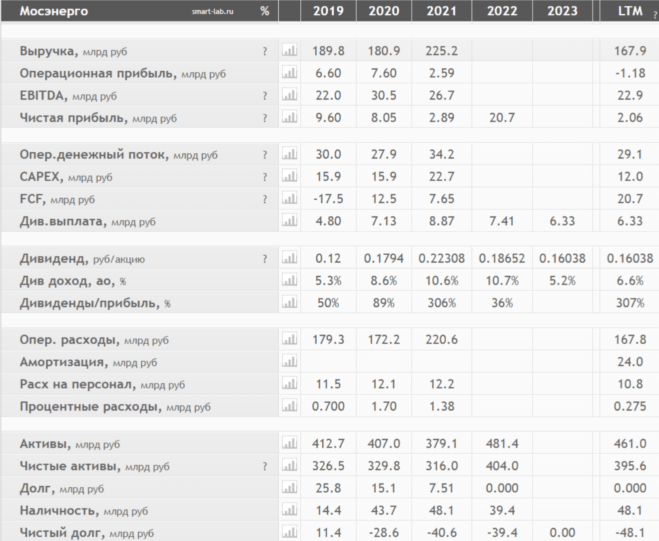The height and width of the screenshot is (541, 659).
Task: Select the 2023 column header
Action: pyautogui.click(x=562, y=11)
